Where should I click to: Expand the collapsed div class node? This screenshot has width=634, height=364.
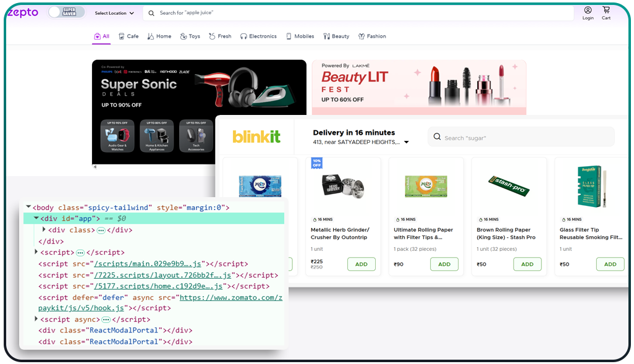click(x=43, y=229)
